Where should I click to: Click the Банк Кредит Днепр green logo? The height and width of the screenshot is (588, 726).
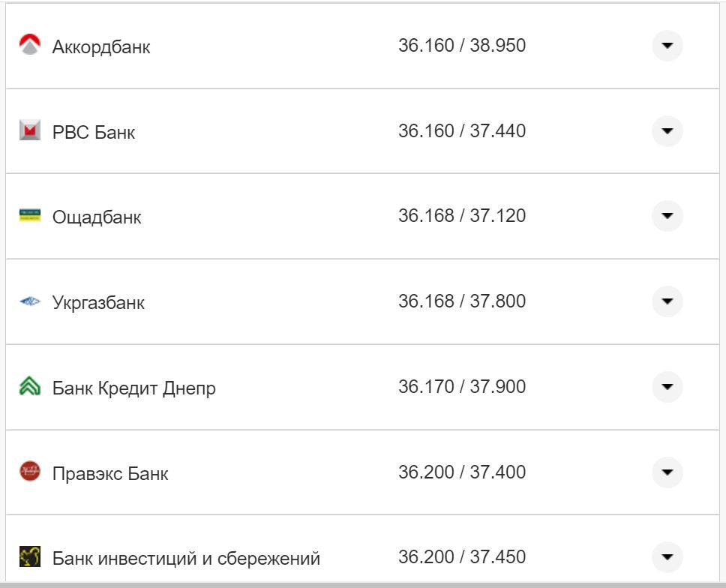pos(30,387)
